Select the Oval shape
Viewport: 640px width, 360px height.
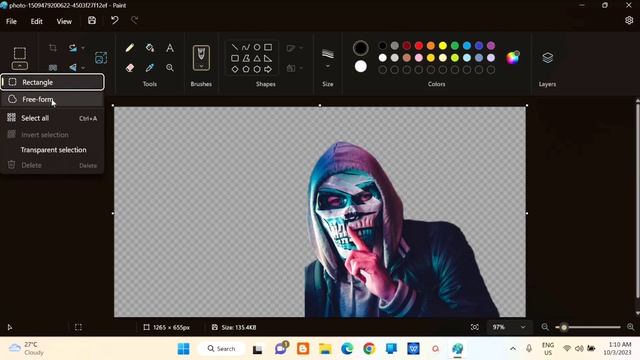(x=257, y=47)
